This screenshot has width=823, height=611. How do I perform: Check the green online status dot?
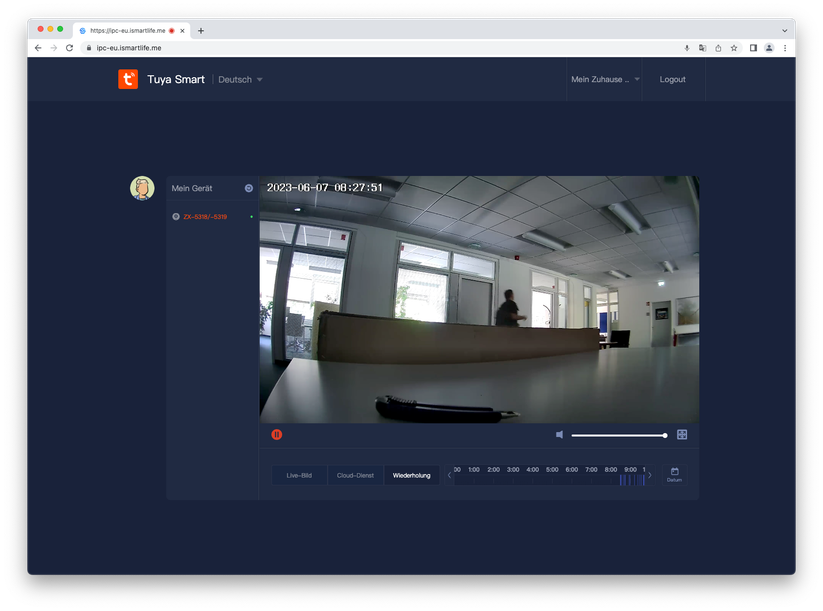click(253, 216)
